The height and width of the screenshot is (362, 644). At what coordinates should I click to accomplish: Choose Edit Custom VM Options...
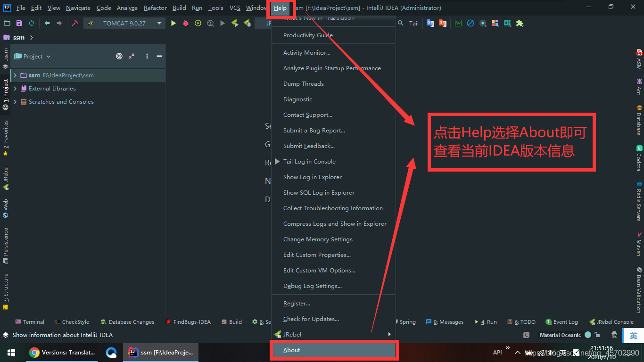click(x=334, y=270)
